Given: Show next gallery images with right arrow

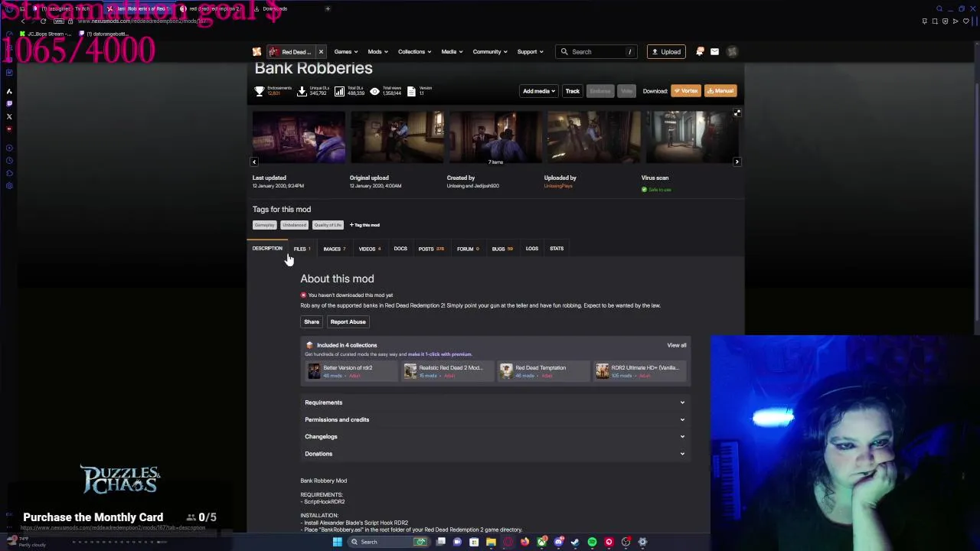Looking at the screenshot, I should [x=737, y=161].
